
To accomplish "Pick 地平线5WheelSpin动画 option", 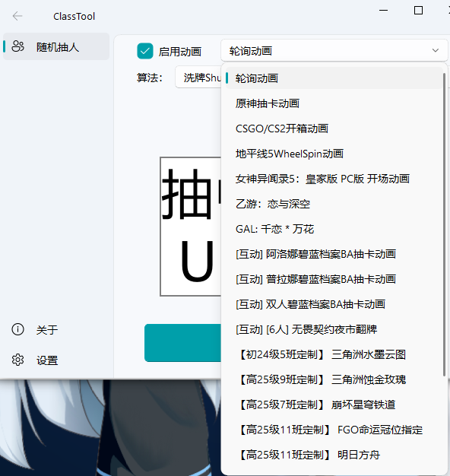I will click(334, 154).
